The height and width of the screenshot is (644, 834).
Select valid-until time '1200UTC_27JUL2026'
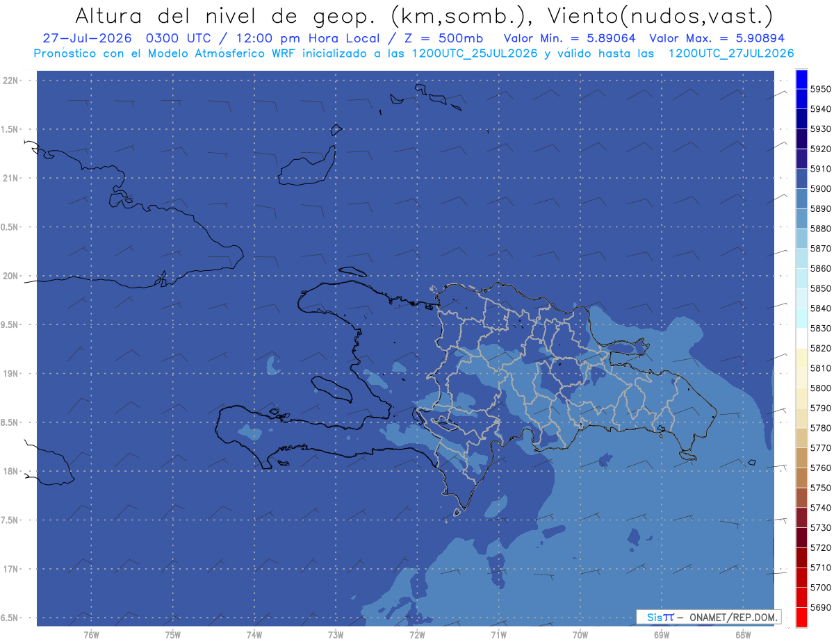(x=731, y=53)
